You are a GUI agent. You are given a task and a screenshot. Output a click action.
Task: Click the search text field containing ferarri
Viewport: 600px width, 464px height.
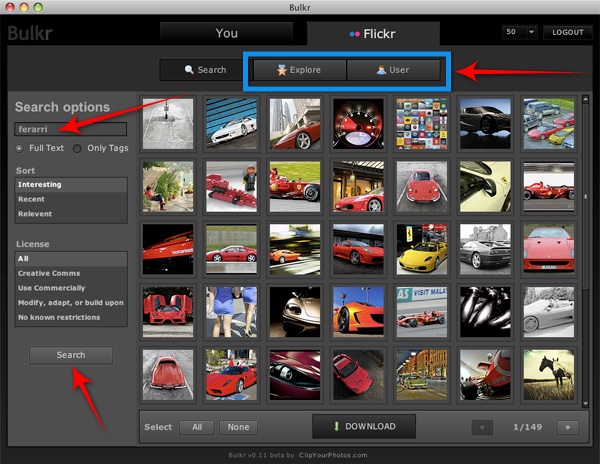70,129
